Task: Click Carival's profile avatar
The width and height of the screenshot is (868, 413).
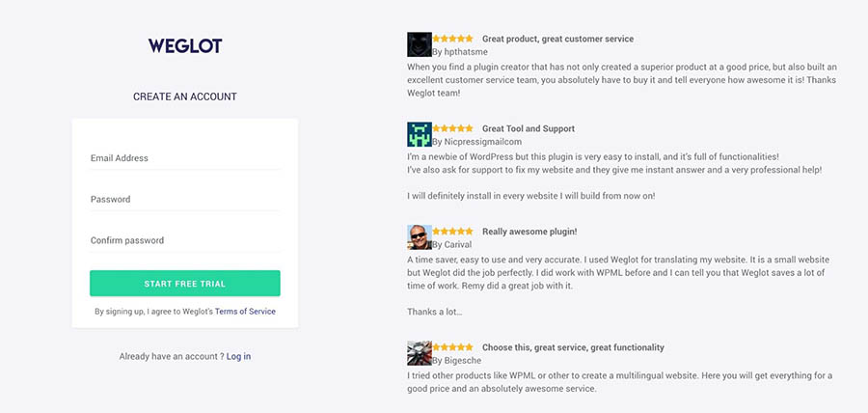Action: [419, 237]
